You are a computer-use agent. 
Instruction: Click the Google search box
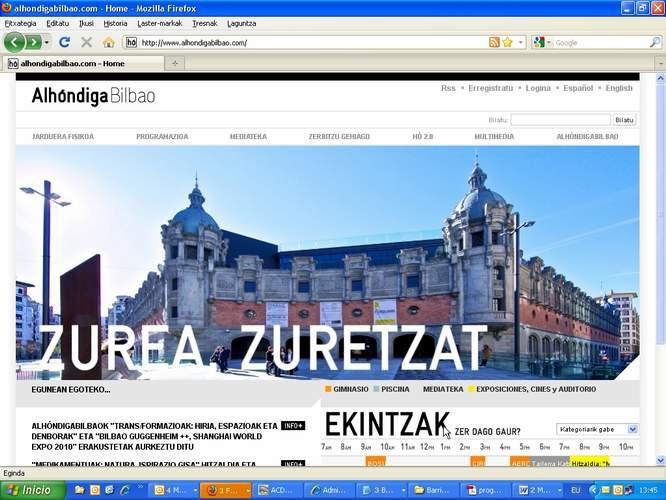600,42
